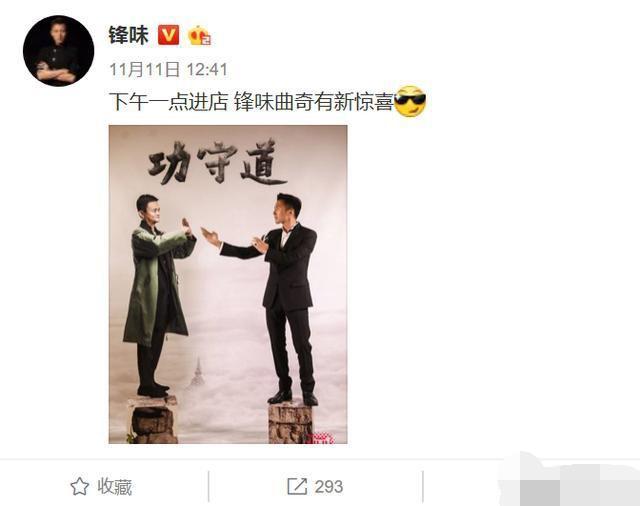Click the orange V verified badge
640x506 pixels.
click(x=169, y=35)
